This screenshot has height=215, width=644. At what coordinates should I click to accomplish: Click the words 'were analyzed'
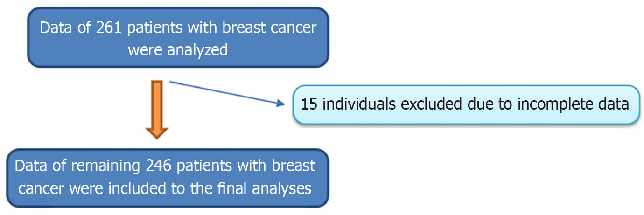coord(177,49)
